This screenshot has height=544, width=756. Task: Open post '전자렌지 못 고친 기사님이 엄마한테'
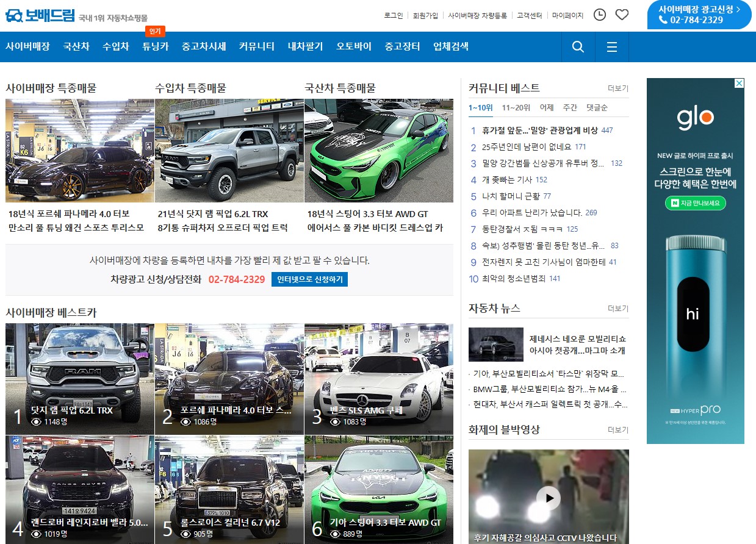click(544, 262)
